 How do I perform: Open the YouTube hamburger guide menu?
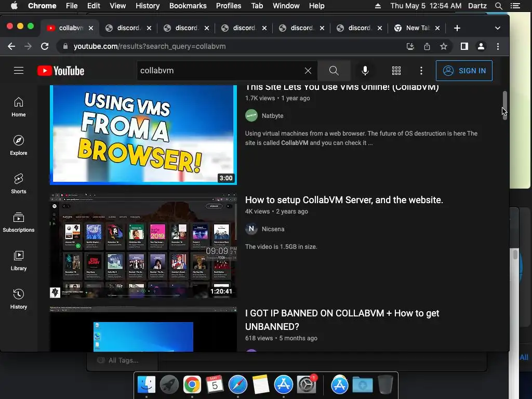19,71
